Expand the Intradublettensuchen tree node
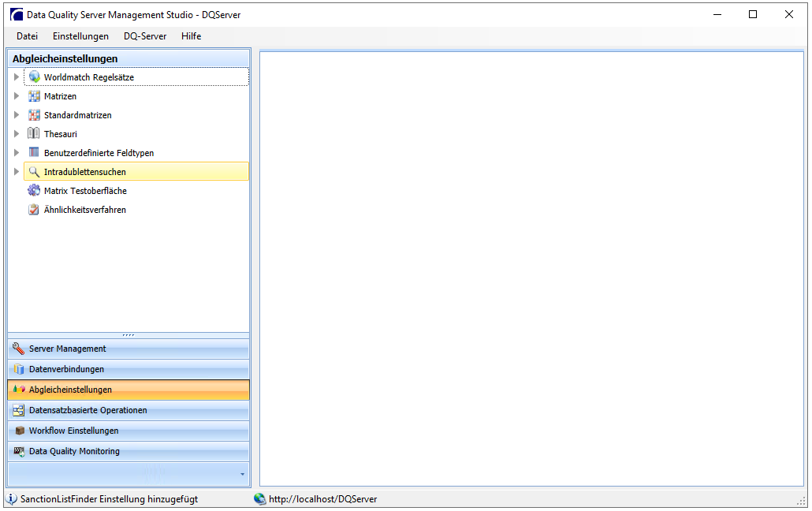 (x=17, y=172)
